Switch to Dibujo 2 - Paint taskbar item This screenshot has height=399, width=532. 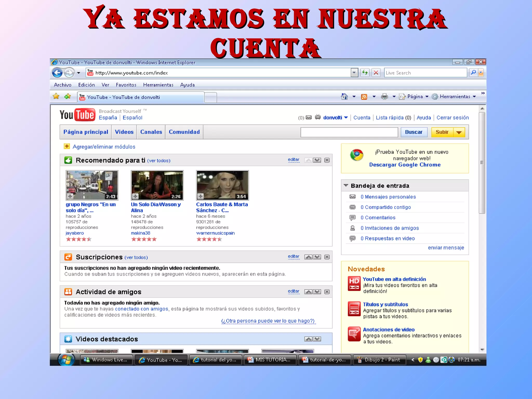tap(379, 360)
